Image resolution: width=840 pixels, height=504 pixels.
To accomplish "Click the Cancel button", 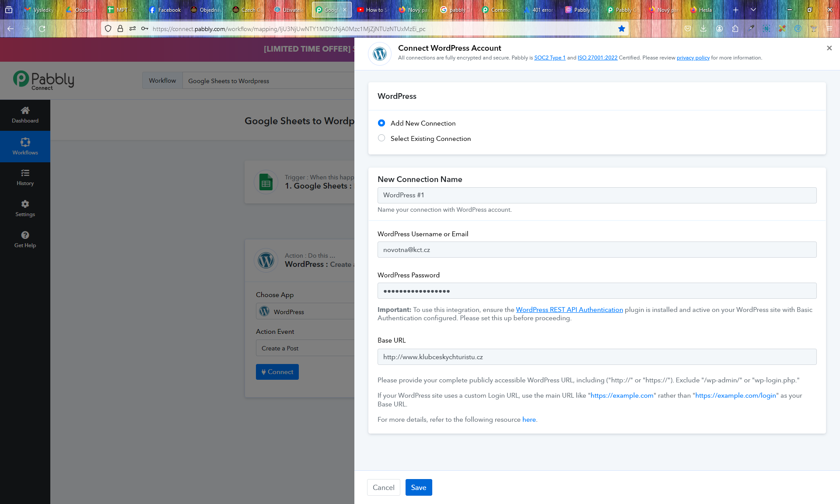I will [x=384, y=487].
